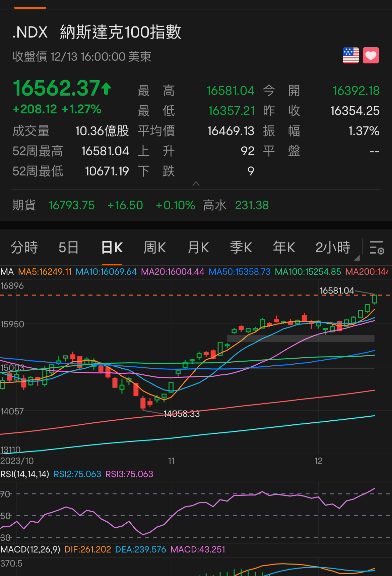Select the 周K chart tab

[x=154, y=248]
